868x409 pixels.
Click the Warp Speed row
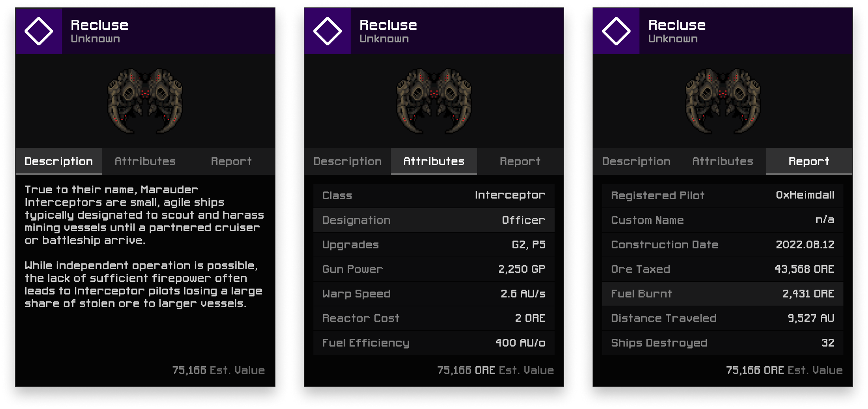(x=434, y=294)
